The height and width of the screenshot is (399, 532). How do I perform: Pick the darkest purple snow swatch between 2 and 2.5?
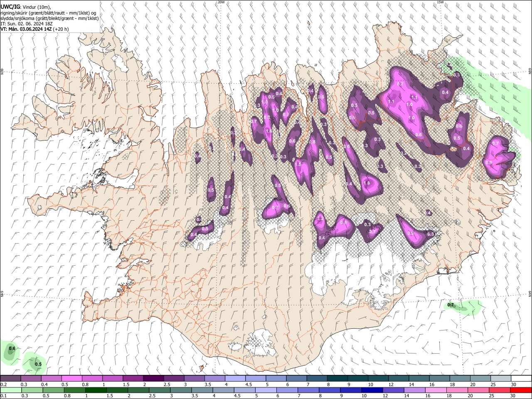pos(153,378)
